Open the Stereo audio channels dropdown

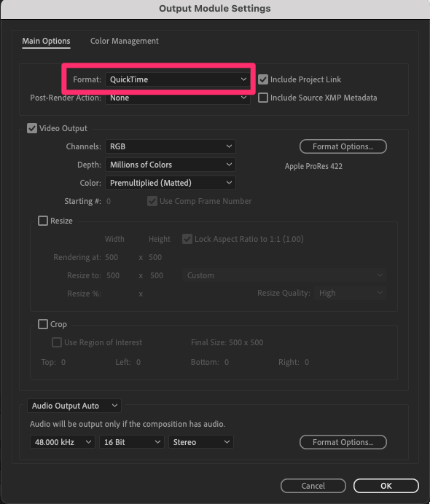[x=201, y=442]
